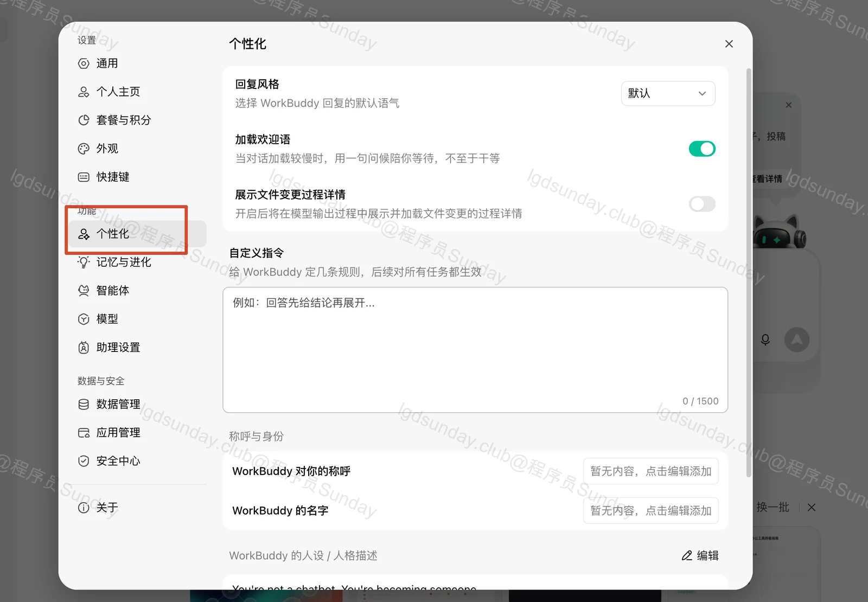The height and width of the screenshot is (602, 868).
Task: Click the pencil icon beside 编辑
Action: (687, 555)
